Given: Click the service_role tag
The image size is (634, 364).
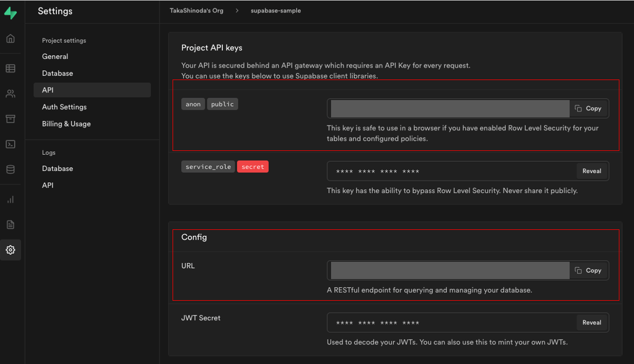Looking at the screenshot, I should 208,167.
